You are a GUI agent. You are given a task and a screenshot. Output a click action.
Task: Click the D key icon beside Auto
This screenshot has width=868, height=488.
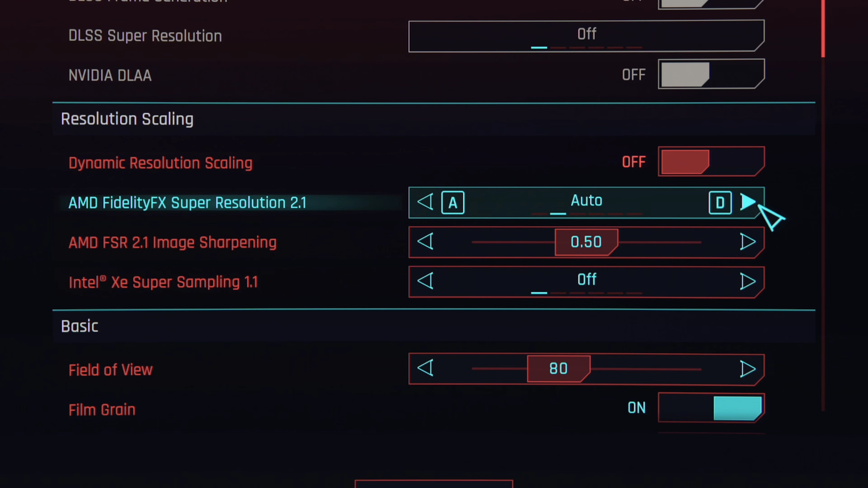(720, 203)
